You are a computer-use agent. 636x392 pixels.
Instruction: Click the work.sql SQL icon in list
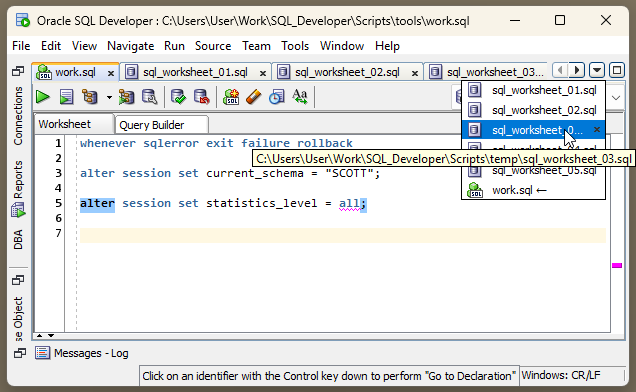(x=475, y=190)
